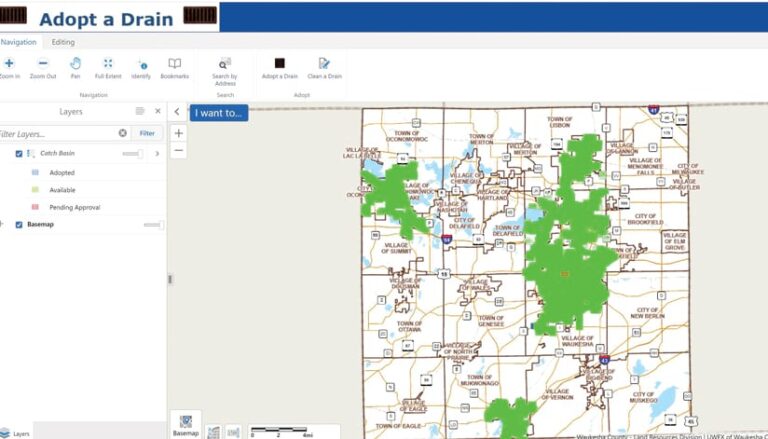Start the Adopt a Drain tool

[280, 68]
